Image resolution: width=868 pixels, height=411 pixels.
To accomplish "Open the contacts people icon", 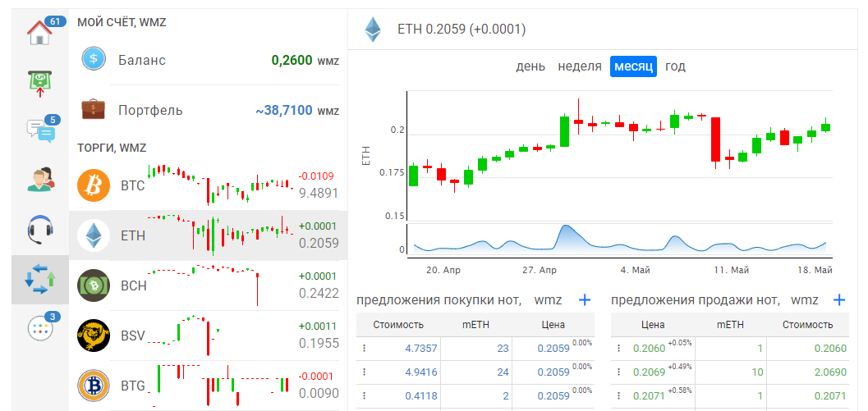I will [40, 179].
